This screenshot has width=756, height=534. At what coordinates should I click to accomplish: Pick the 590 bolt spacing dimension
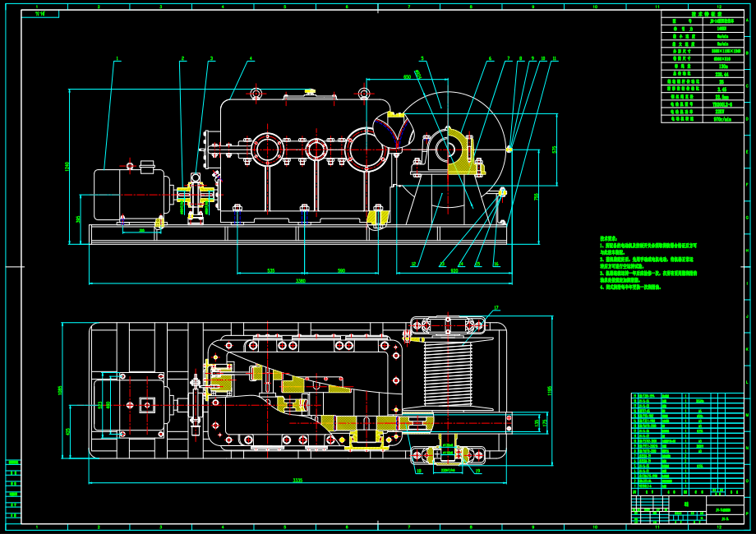tap(341, 270)
